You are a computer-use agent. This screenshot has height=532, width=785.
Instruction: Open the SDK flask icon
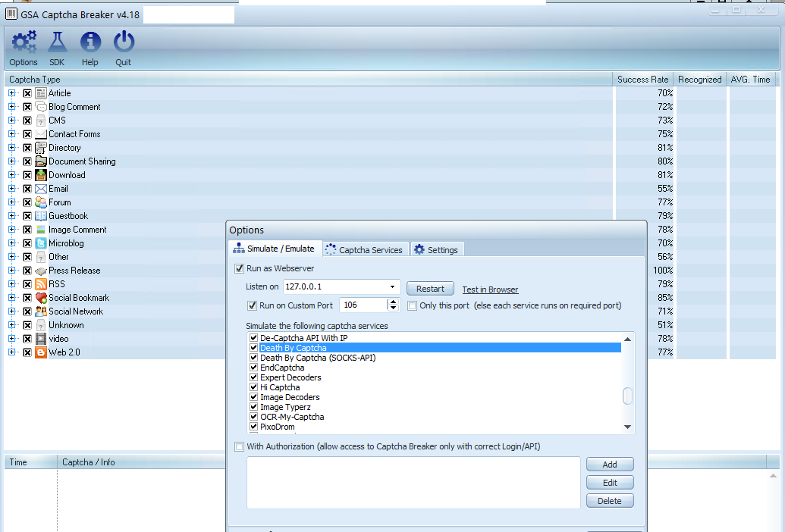tap(57, 42)
